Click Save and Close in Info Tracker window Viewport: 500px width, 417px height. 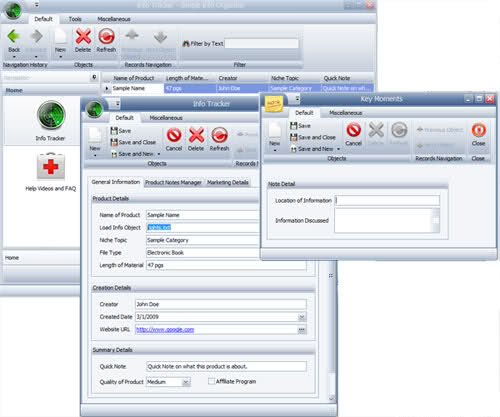(133, 142)
